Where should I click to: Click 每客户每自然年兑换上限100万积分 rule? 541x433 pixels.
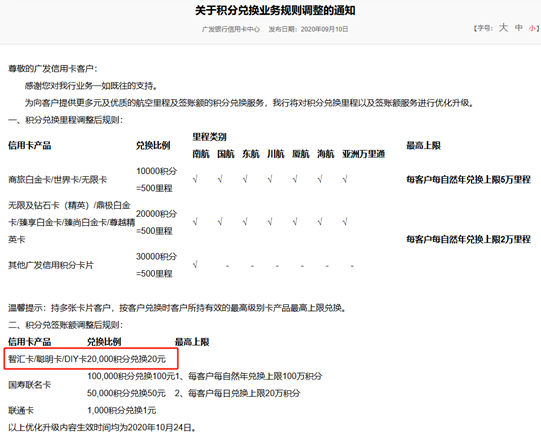(249, 376)
